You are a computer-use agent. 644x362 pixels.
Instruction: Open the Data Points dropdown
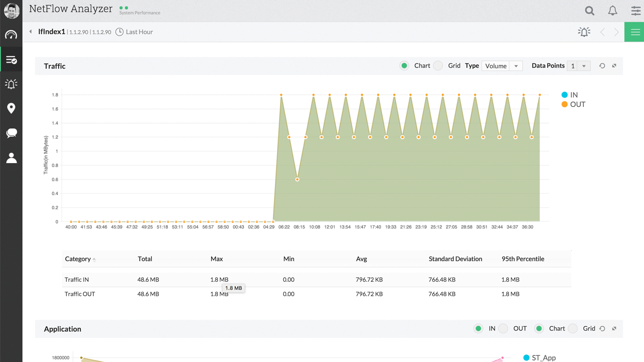[578, 66]
